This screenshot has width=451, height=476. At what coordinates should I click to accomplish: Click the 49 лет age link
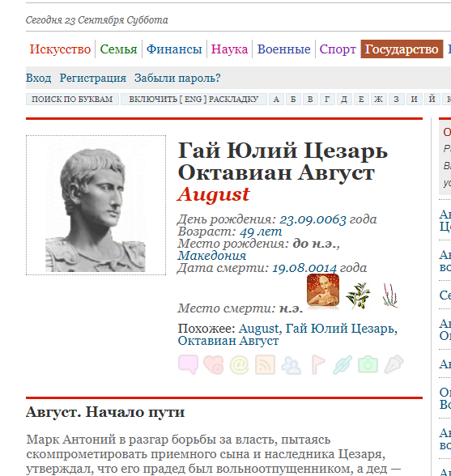coord(261,232)
